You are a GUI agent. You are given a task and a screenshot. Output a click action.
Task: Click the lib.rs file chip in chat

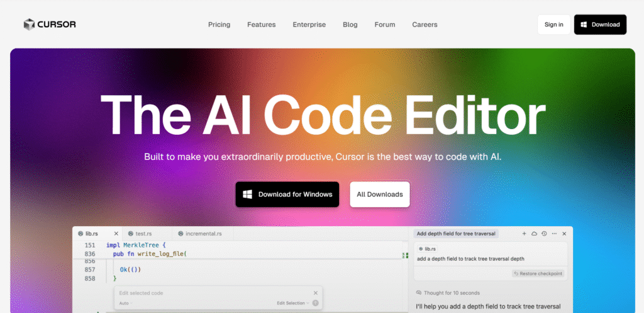coord(427,249)
